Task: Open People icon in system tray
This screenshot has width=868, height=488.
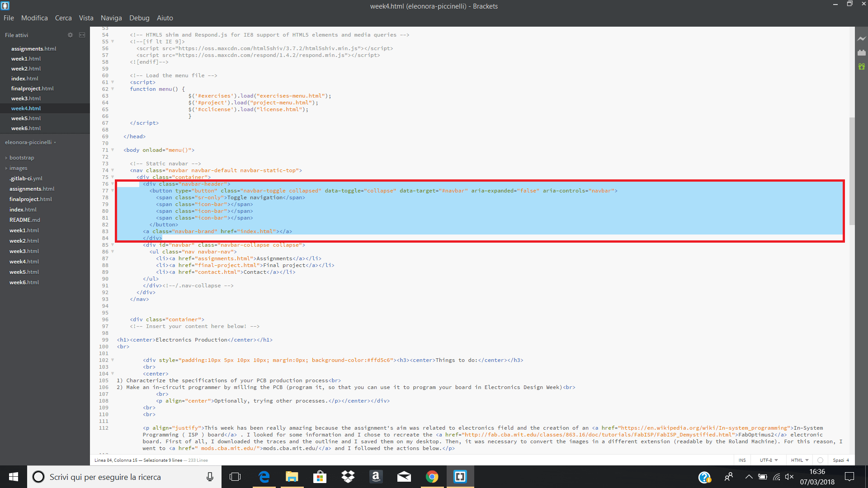Action: pos(729,477)
